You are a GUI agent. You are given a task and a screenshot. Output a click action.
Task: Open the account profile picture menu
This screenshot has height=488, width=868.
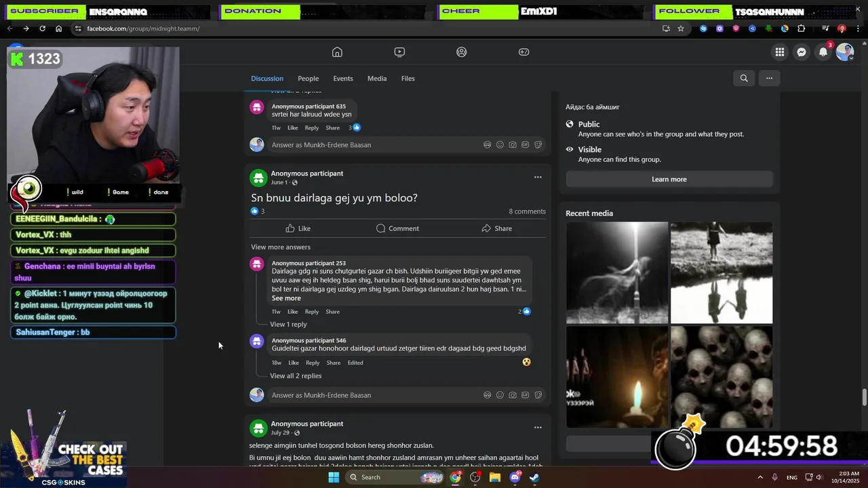tap(844, 52)
